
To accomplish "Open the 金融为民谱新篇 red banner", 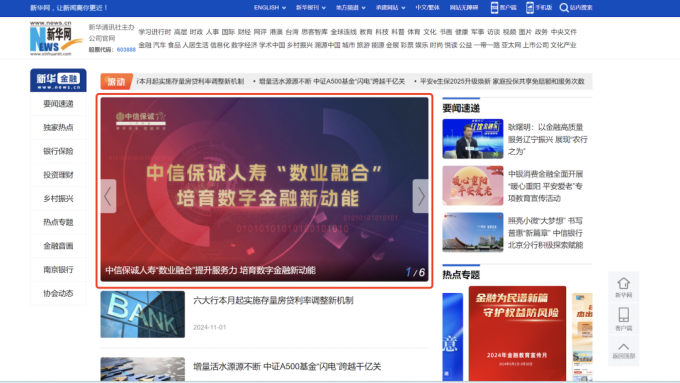I will click(x=517, y=333).
